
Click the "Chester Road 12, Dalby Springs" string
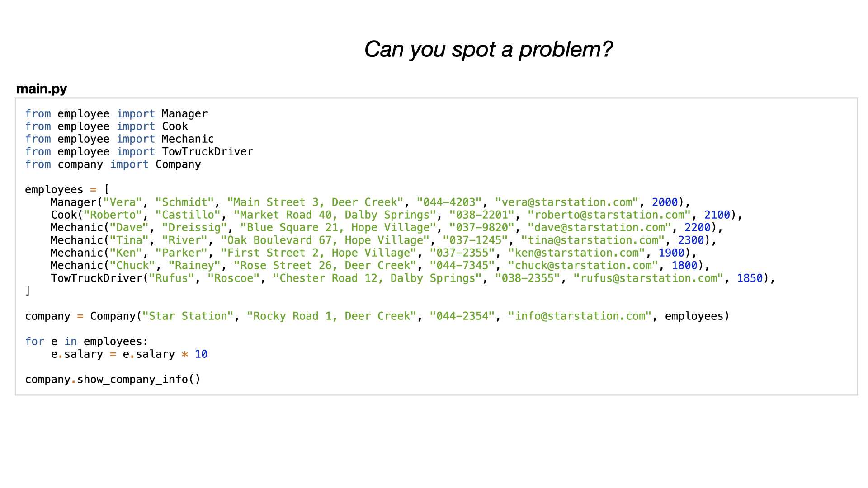click(377, 278)
